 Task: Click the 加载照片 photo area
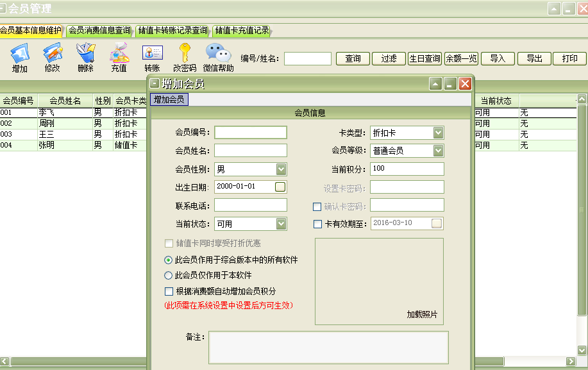click(378, 282)
